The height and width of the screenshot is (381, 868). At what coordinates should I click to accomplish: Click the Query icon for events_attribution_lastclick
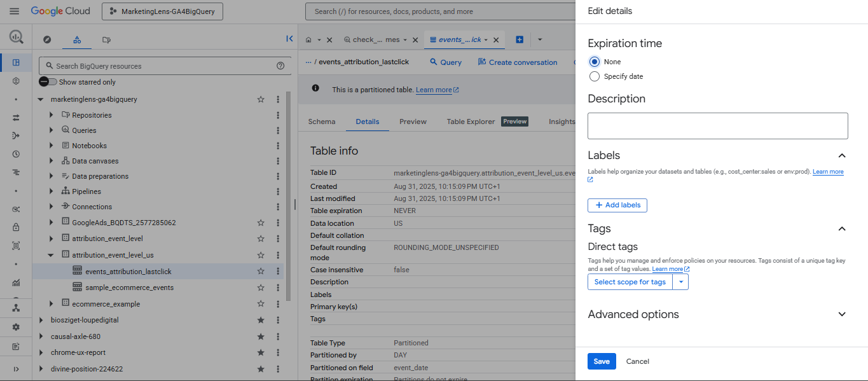pos(445,62)
